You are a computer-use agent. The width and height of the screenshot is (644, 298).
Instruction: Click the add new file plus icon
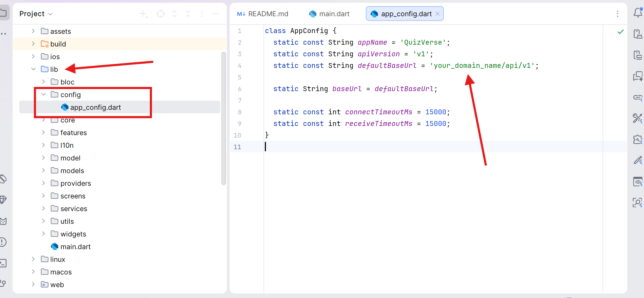point(143,14)
